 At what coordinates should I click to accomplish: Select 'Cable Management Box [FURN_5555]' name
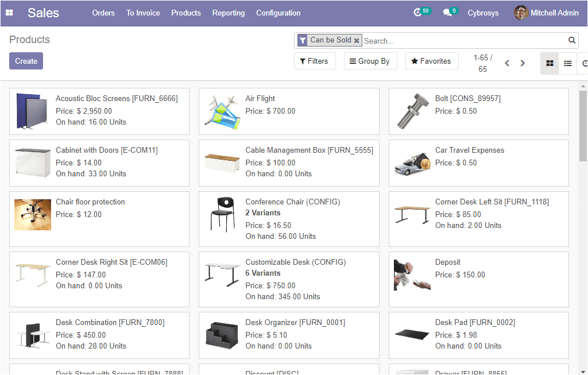click(x=310, y=150)
